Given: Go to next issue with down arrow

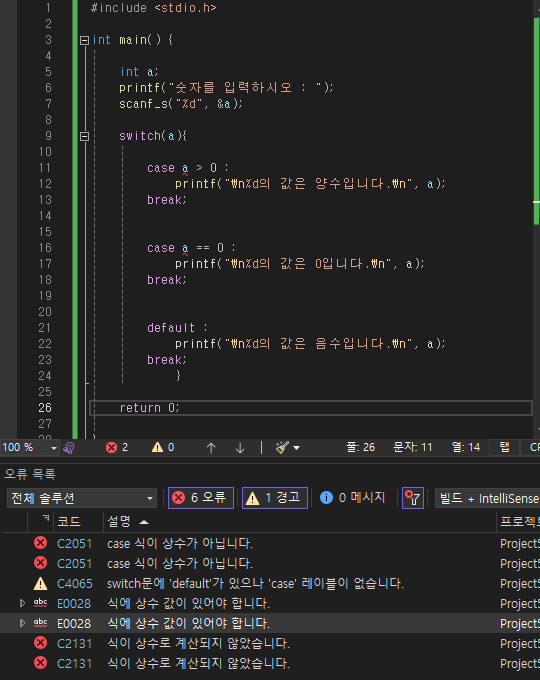Looking at the screenshot, I should click(x=240, y=448).
